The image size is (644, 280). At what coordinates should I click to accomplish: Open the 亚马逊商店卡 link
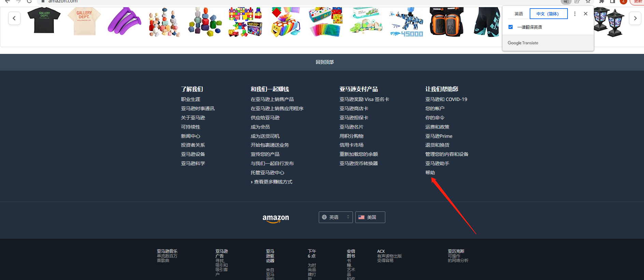354,108
